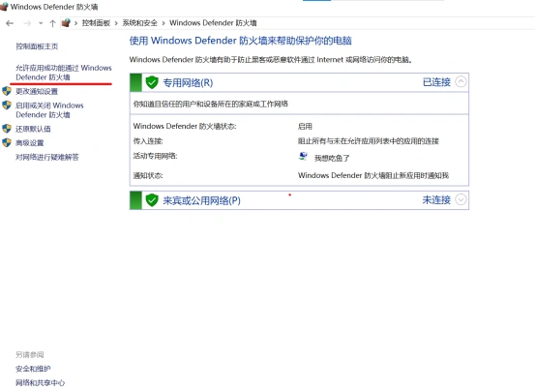Click shield icon beside 启用或关闭 Windows Defender 防火墙
Image resolution: width=536 pixels, height=392 pixels.
click(x=7, y=105)
